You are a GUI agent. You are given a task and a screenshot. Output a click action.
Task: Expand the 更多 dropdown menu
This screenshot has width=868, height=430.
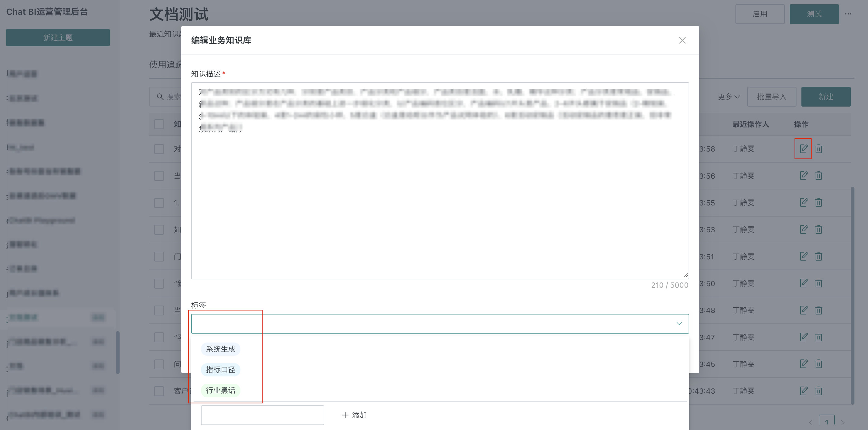(728, 97)
